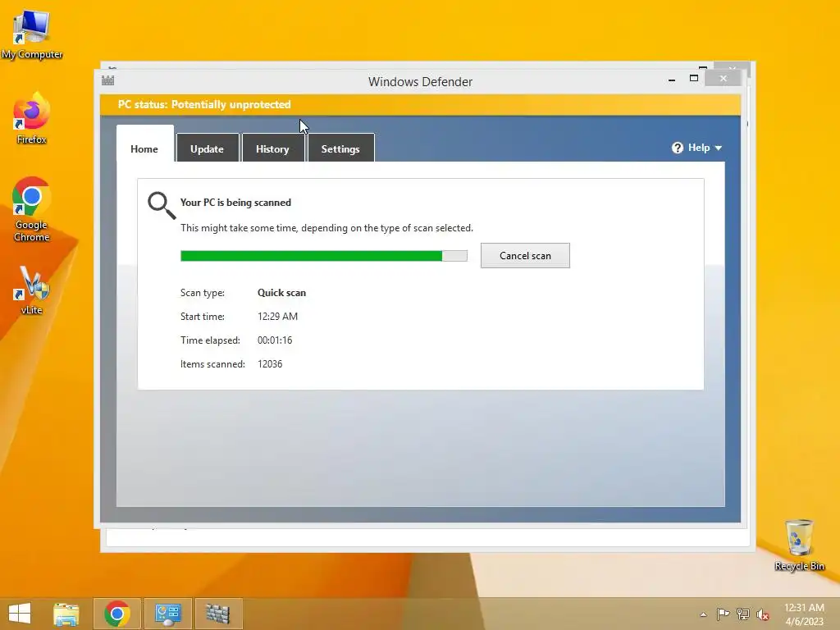Viewport: 840px width, 630px height.
Task: Click the Windows Start button
Action: click(x=20, y=614)
